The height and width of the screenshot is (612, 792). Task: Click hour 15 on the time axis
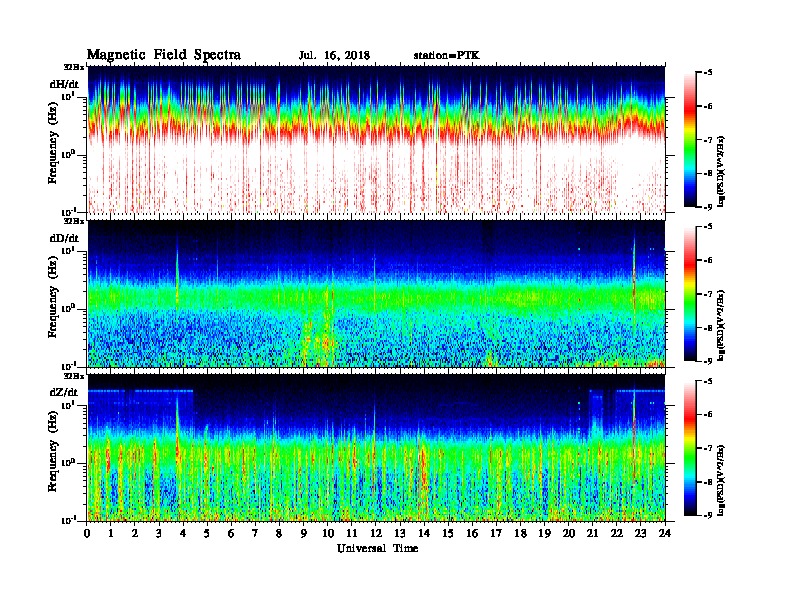[x=448, y=533]
